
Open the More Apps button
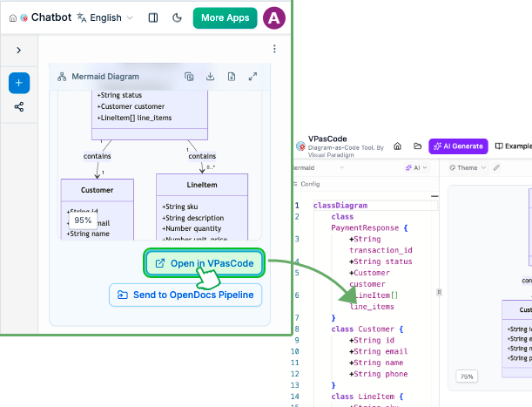225,17
